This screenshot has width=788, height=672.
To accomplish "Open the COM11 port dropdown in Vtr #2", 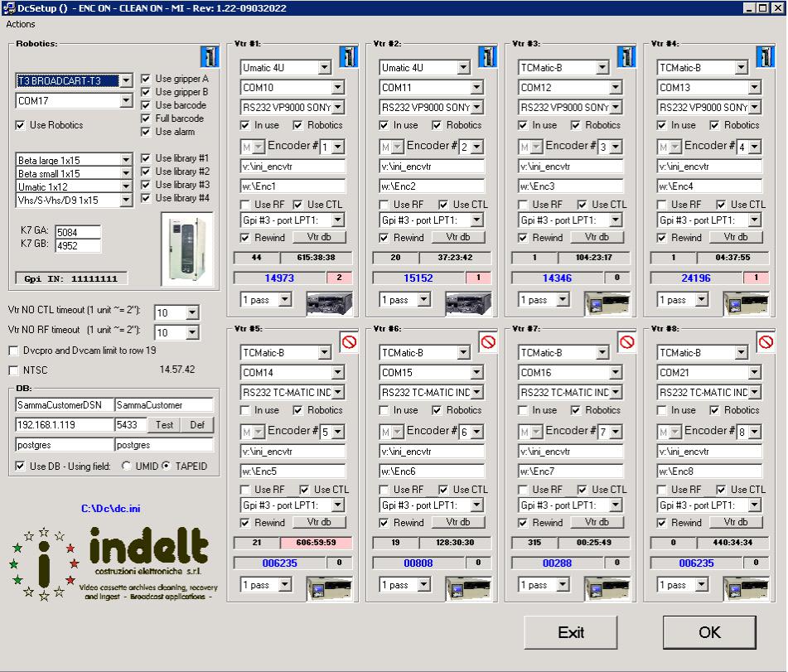I will click(x=476, y=88).
